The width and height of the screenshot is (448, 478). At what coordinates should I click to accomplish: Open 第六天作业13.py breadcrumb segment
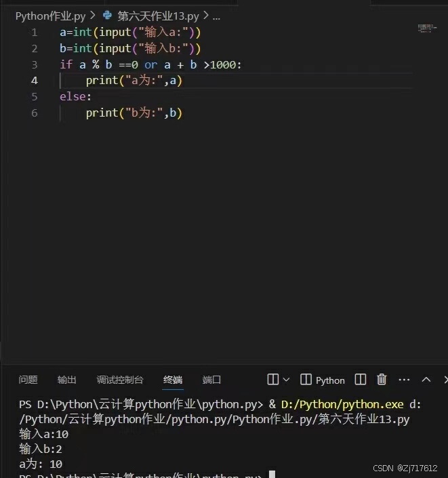tap(158, 16)
